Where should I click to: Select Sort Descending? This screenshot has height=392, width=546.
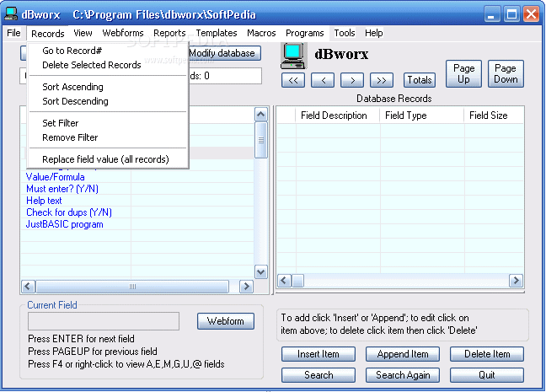click(x=108, y=101)
